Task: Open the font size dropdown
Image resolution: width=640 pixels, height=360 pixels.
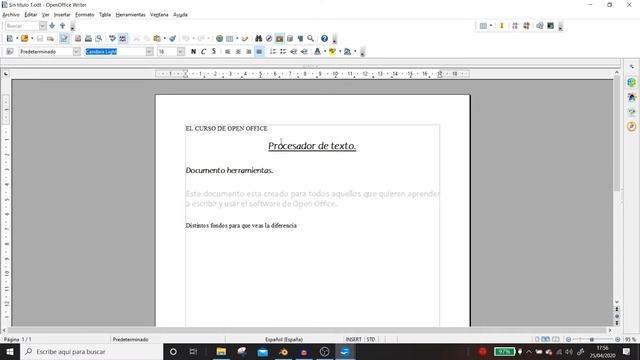Action: click(180, 51)
